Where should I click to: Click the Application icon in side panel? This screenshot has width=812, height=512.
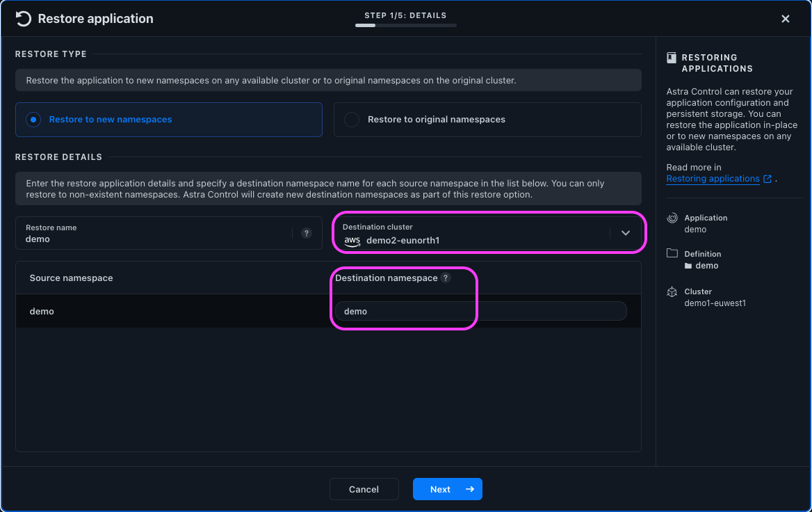672,218
